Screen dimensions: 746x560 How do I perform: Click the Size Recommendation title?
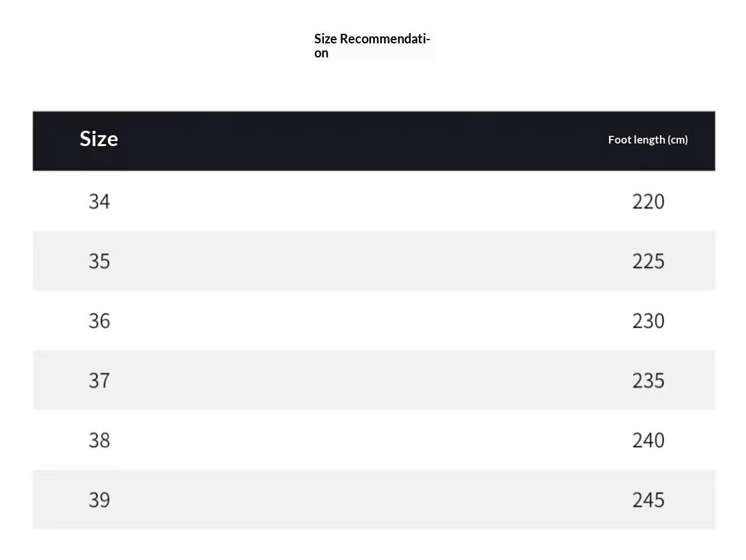coord(372,46)
